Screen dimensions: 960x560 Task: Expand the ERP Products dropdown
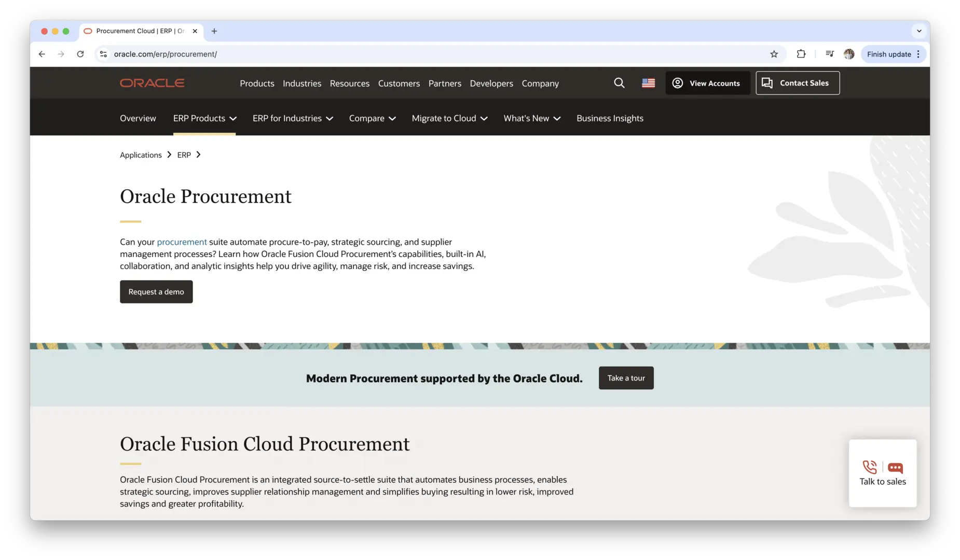[204, 118]
